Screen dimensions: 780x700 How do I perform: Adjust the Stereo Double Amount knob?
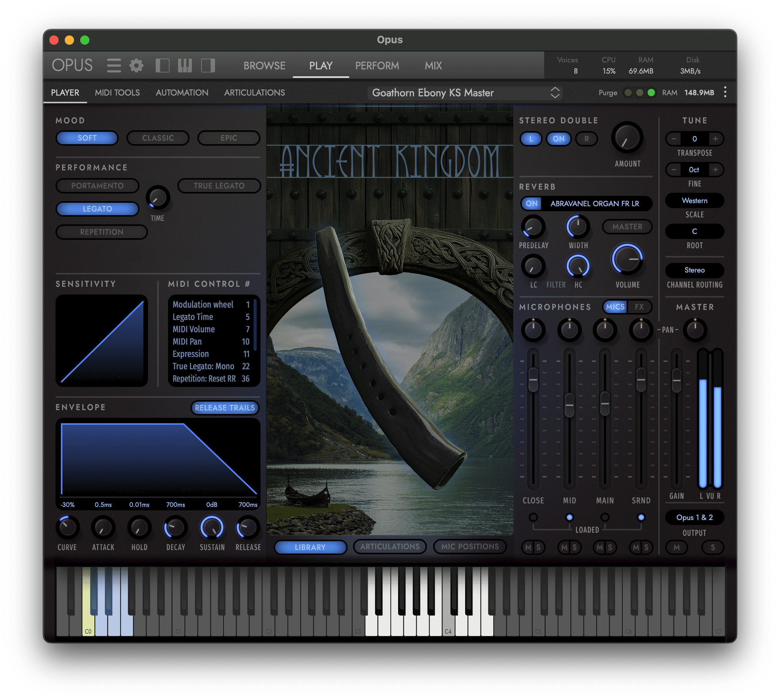coord(627,138)
